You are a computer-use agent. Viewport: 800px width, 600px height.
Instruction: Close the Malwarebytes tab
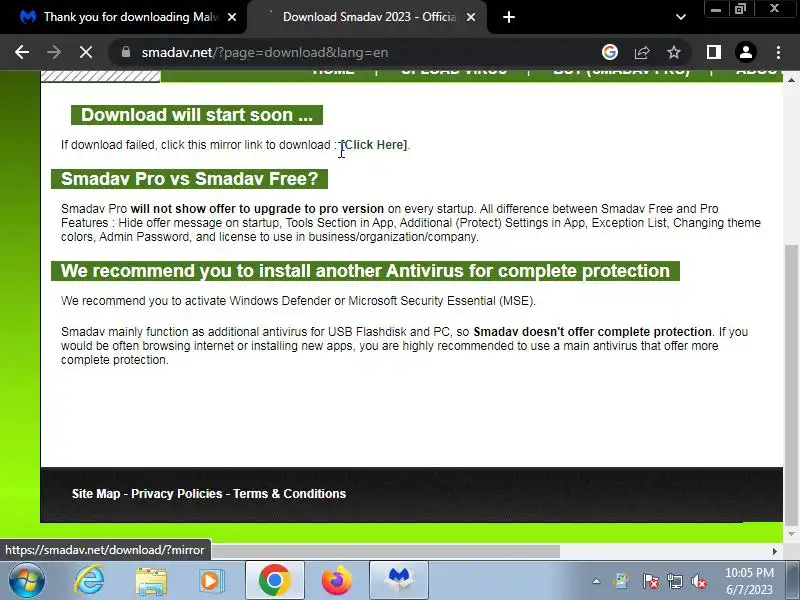[232, 17]
